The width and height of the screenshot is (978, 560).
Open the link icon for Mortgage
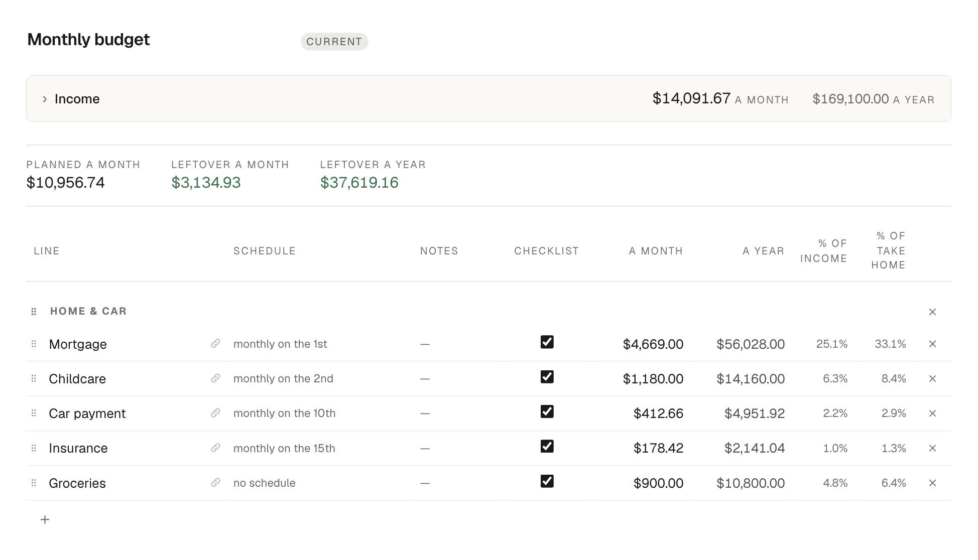pos(215,344)
